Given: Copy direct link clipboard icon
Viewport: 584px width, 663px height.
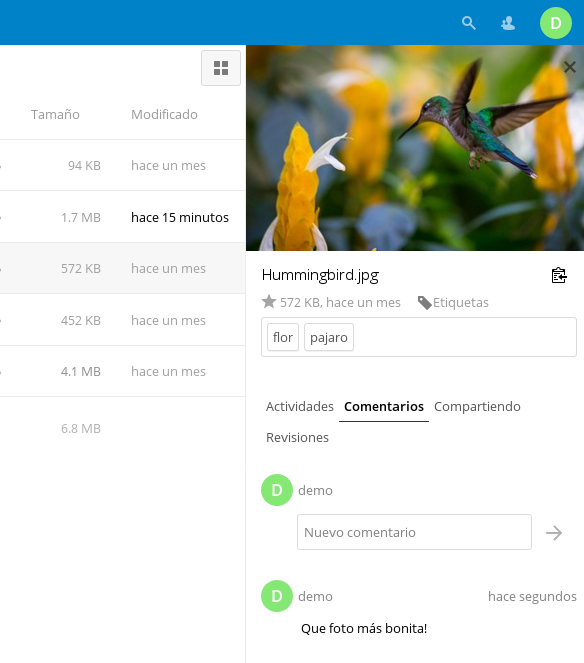Looking at the screenshot, I should 559,275.
